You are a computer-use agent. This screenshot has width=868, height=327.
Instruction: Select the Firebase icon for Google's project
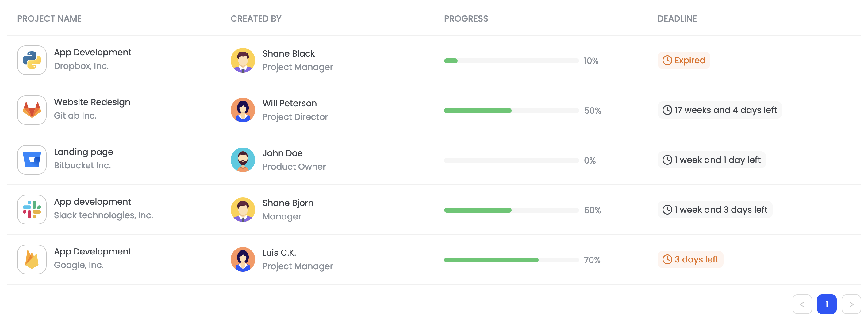click(x=32, y=259)
